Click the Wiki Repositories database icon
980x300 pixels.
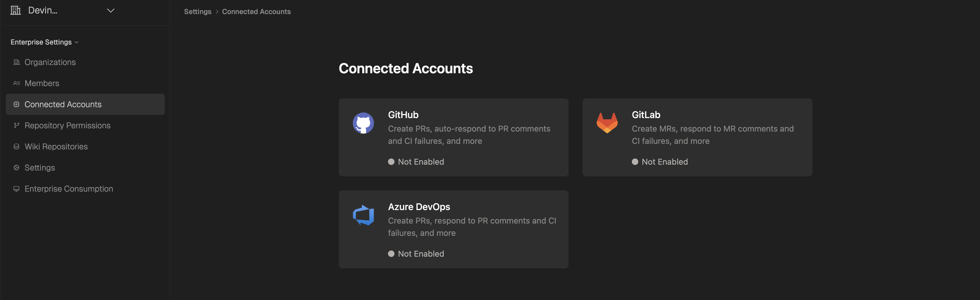(x=16, y=146)
